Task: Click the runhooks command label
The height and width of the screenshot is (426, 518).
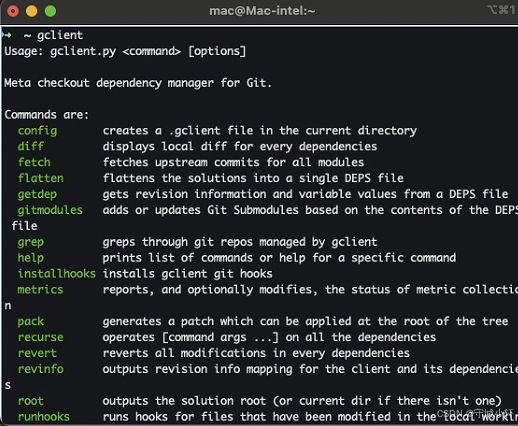Action: pos(44,417)
